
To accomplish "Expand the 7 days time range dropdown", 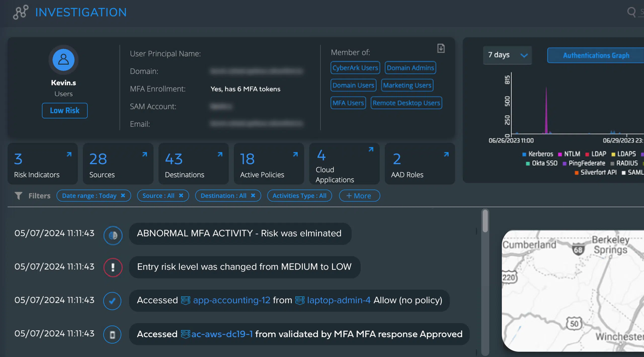I will coord(507,55).
